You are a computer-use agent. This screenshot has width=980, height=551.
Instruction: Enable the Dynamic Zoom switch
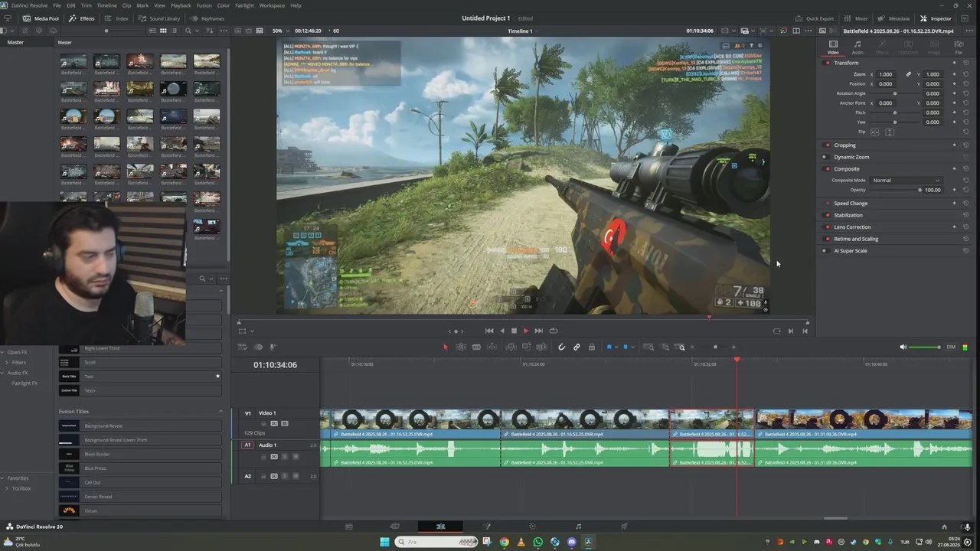825,157
